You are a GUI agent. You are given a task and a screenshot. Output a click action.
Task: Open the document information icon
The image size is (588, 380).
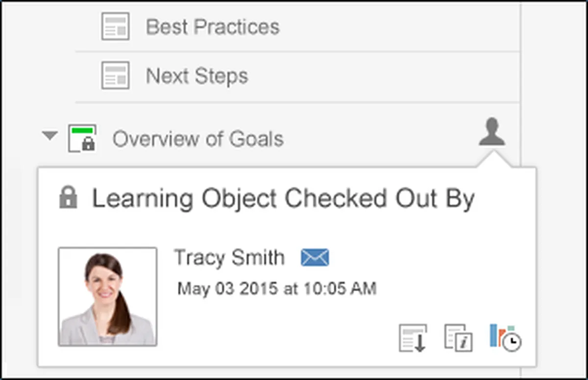click(458, 338)
